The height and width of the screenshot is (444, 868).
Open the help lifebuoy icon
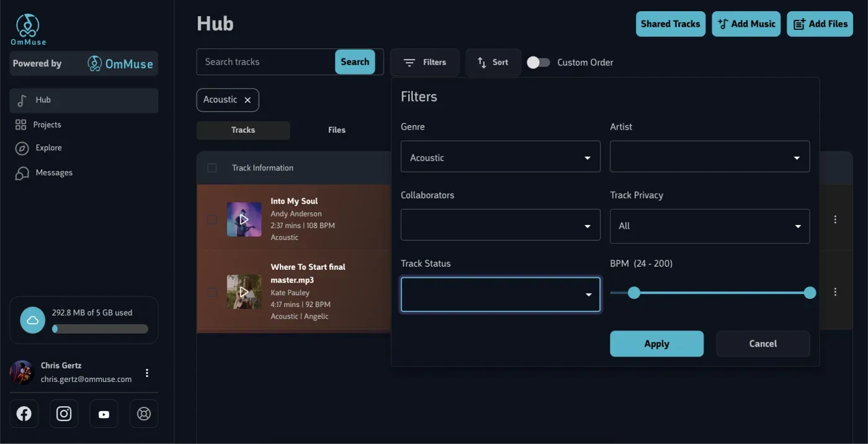(x=144, y=414)
